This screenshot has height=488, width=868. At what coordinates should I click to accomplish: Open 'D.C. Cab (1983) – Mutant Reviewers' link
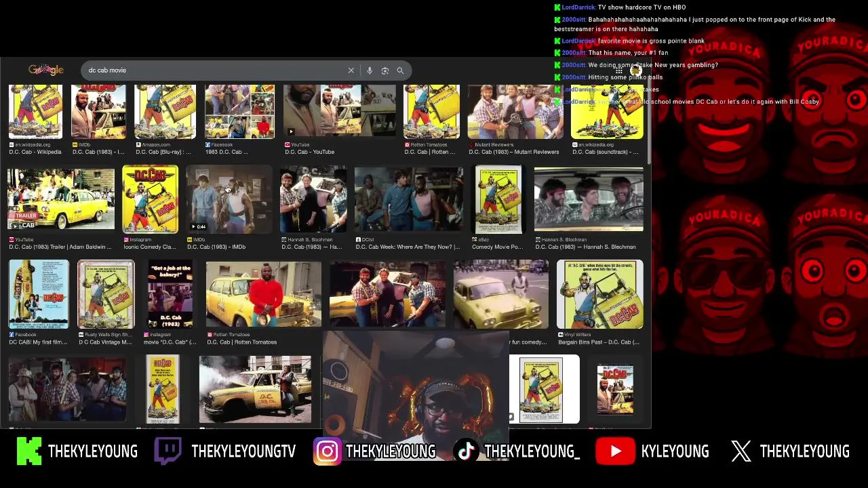coord(513,152)
